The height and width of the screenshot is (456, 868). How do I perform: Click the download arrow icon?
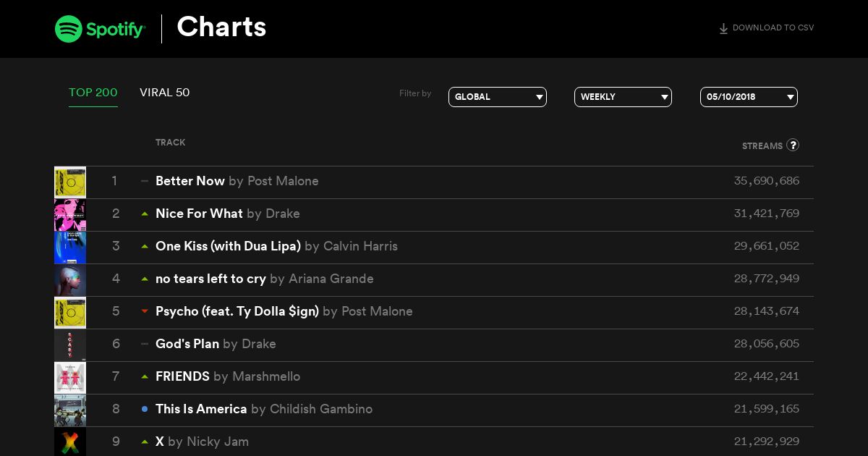pos(723,29)
